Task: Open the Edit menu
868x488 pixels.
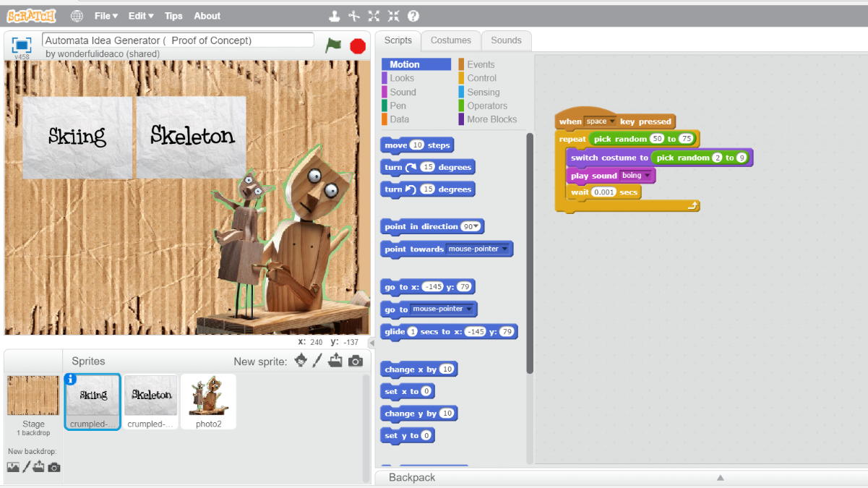Action: click(140, 15)
